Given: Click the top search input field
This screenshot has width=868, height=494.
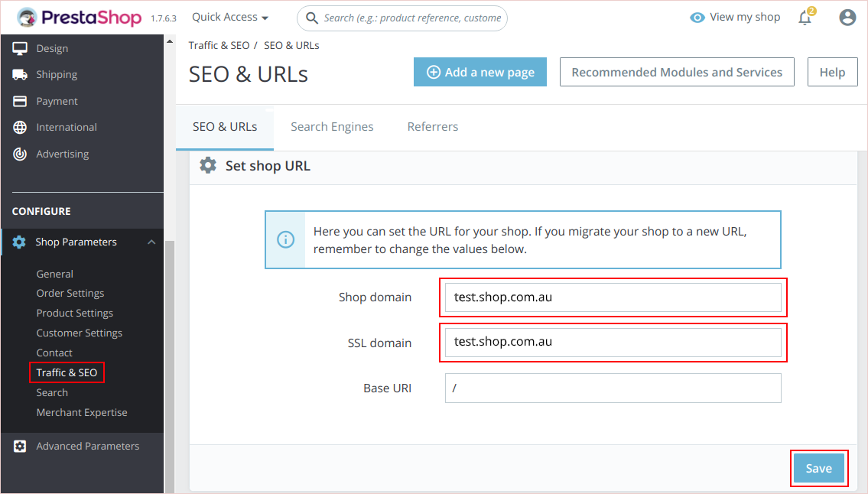Looking at the screenshot, I should [x=402, y=18].
